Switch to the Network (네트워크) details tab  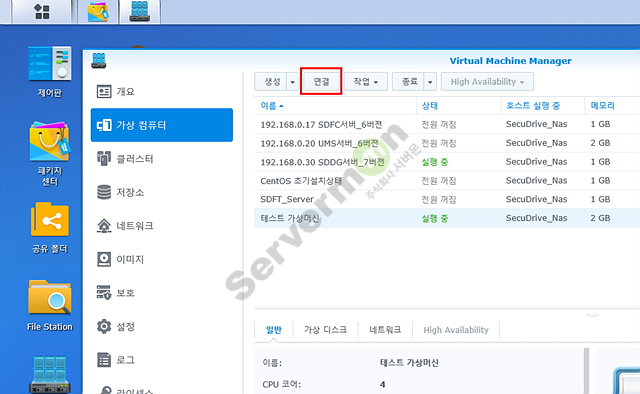coord(385,330)
